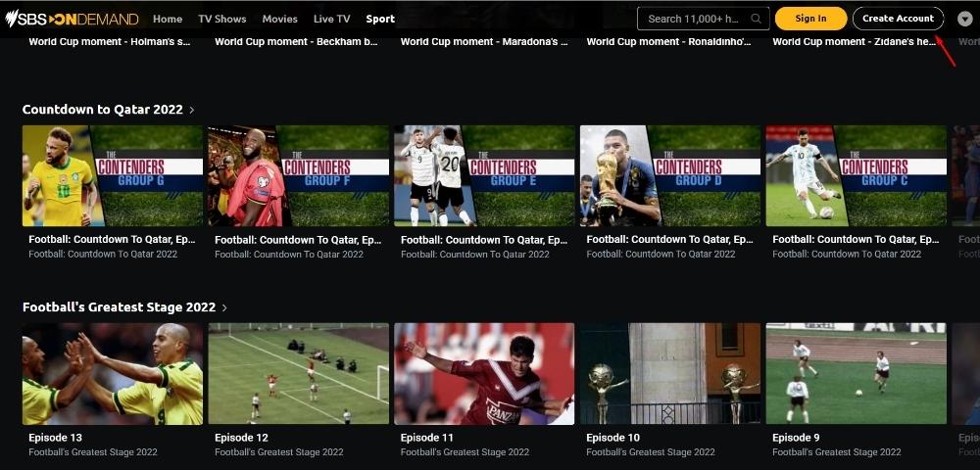Open the Movies section
980x470 pixels.
point(279,19)
